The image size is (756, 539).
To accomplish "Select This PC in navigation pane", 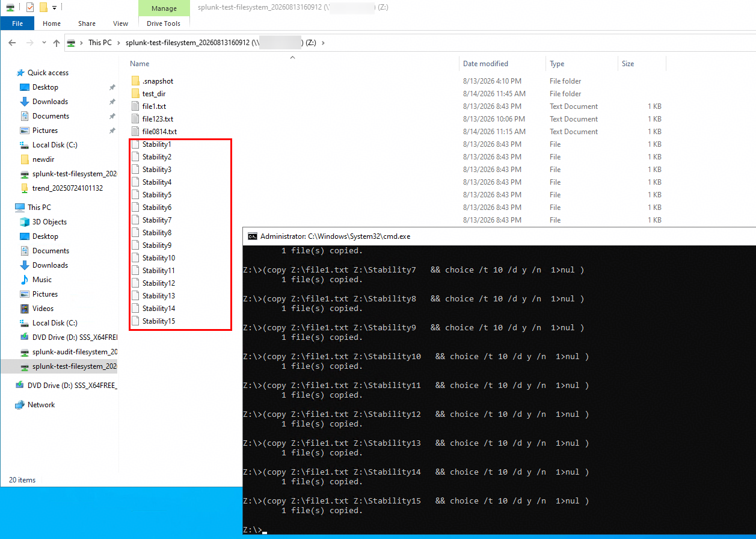I will (39, 208).
